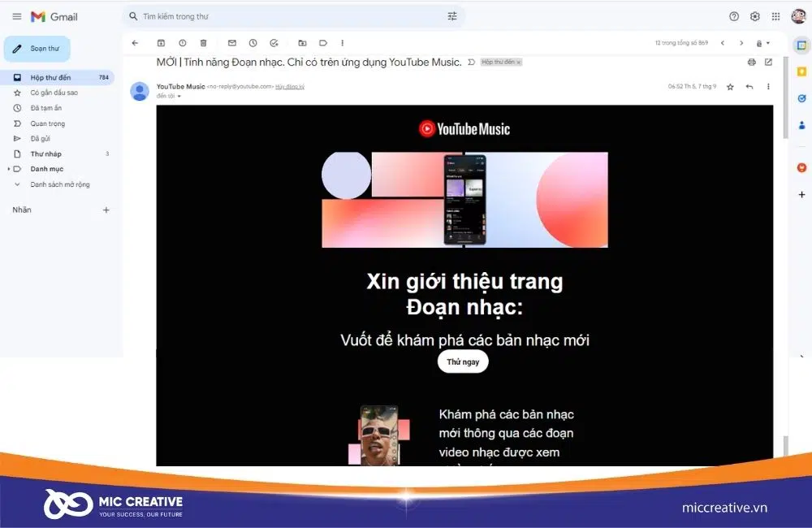The image size is (812, 528).
Task: Open the Move to folder icon
Action: pos(302,43)
